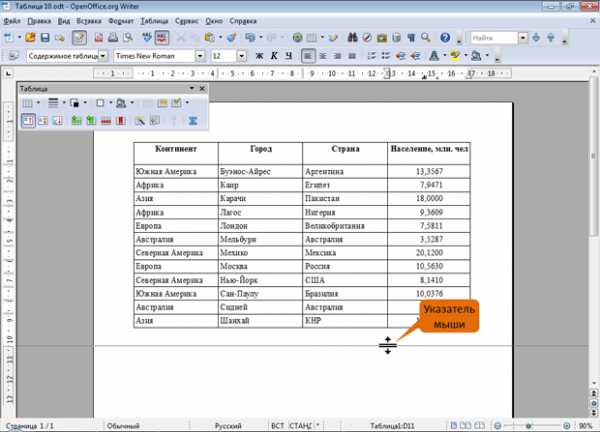The image size is (600, 432).
Task: Toggle Align Left paragraph button
Action: [x=308, y=56]
